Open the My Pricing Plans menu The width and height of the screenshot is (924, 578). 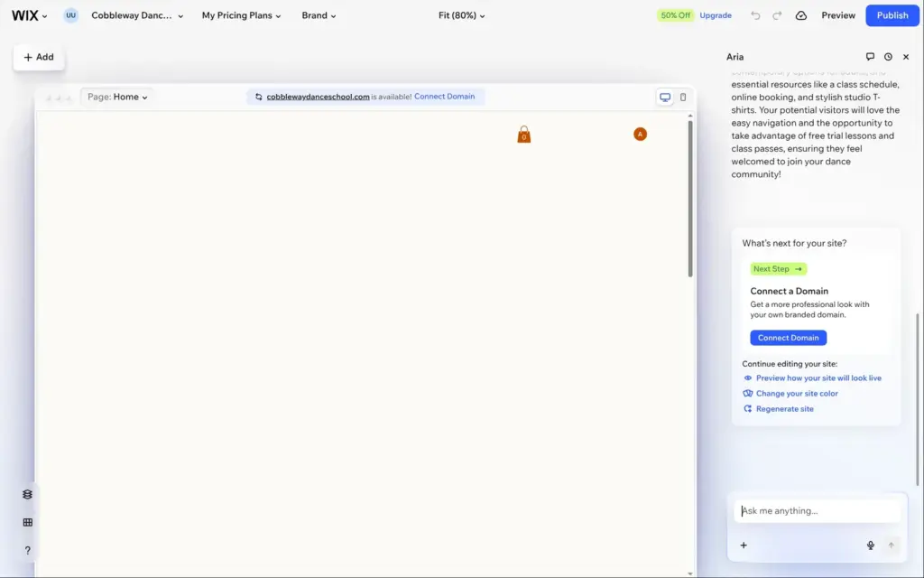(241, 16)
